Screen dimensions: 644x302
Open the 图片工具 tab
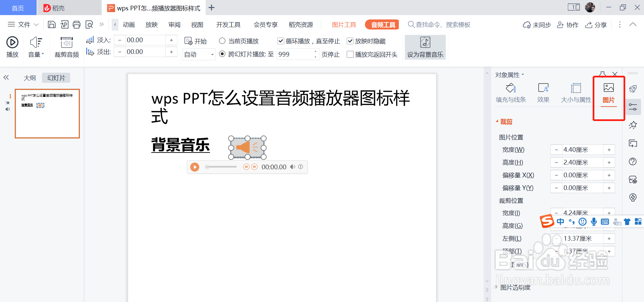click(x=344, y=25)
